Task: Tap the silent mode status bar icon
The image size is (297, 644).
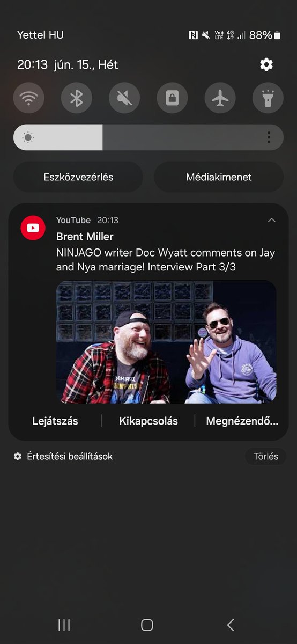Action: [x=206, y=35]
